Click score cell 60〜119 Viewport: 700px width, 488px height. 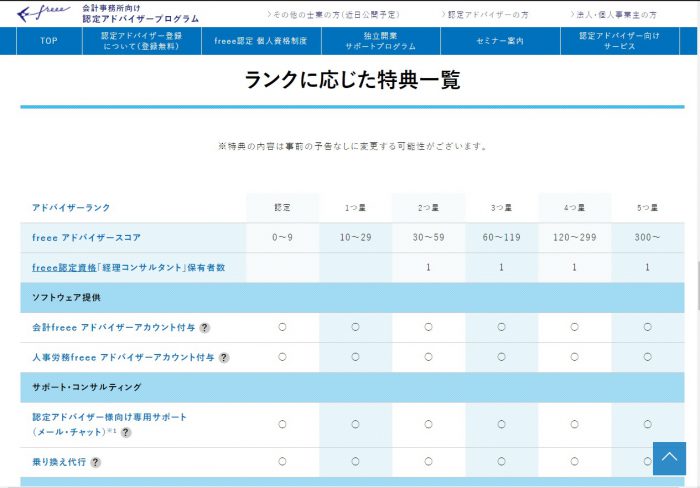(x=501, y=238)
